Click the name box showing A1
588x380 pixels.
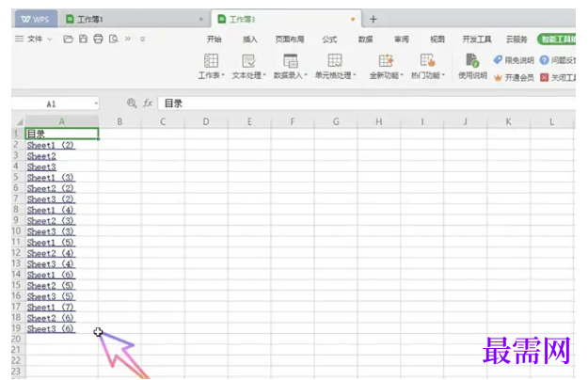click(52, 103)
